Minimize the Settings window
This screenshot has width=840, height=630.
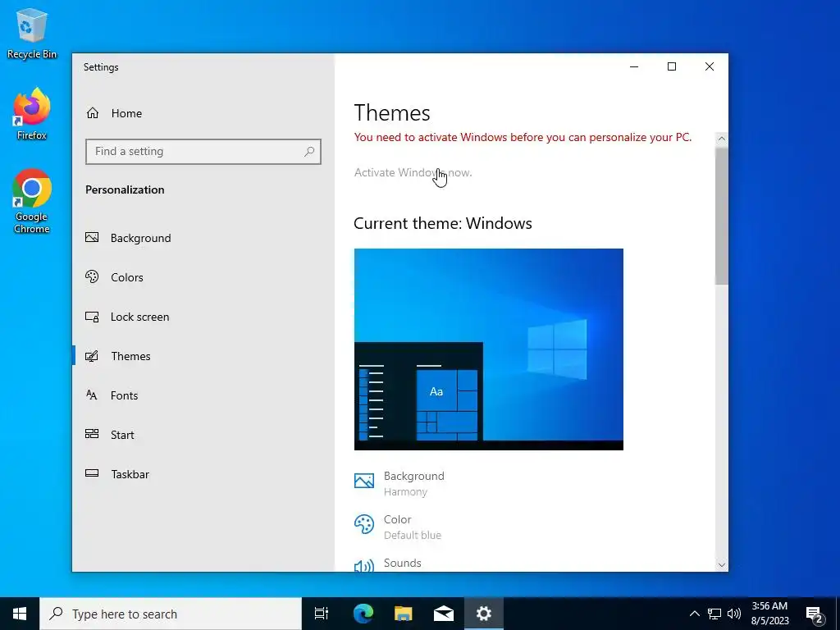(634, 66)
